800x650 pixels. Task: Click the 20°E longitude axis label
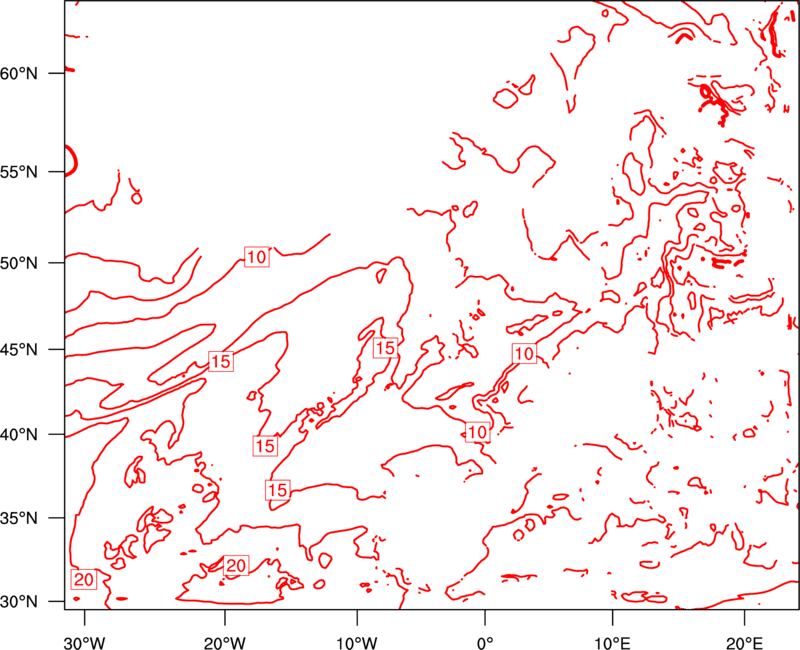point(744,643)
